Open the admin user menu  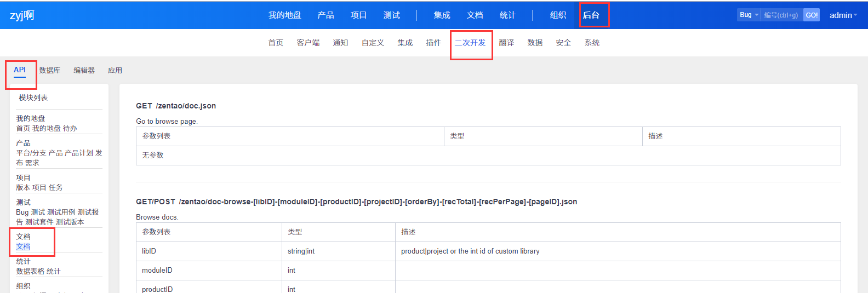point(843,15)
